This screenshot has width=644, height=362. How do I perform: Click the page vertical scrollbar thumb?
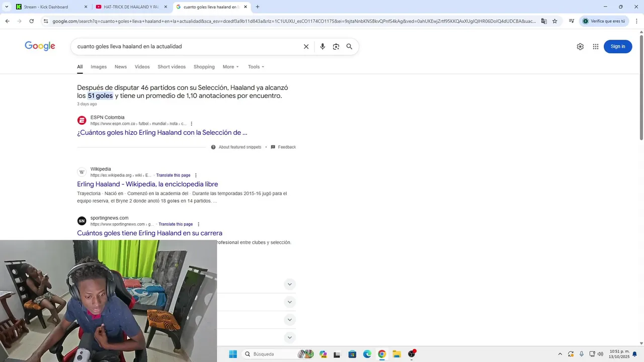click(641, 86)
